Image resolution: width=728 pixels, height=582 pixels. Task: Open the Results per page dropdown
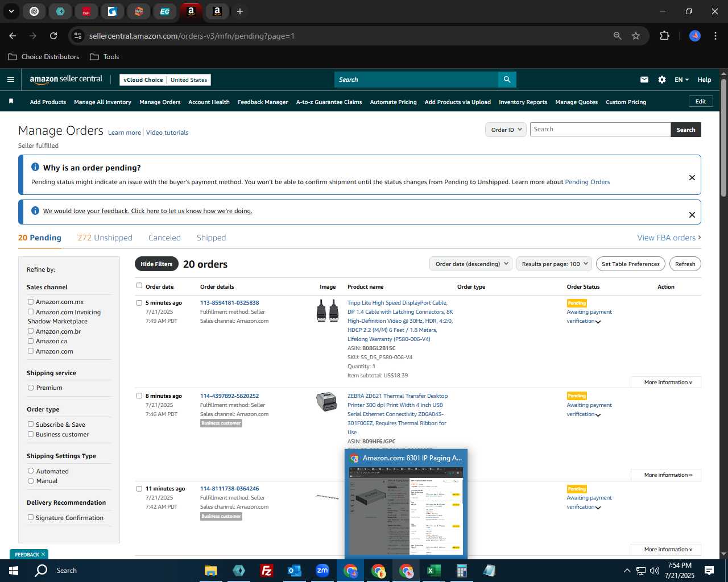point(555,264)
